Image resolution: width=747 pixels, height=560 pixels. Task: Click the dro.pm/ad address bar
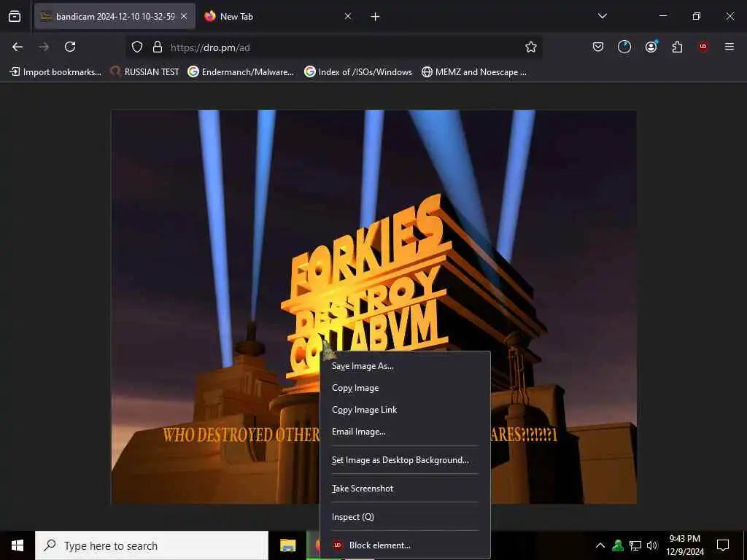(x=333, y=47)
